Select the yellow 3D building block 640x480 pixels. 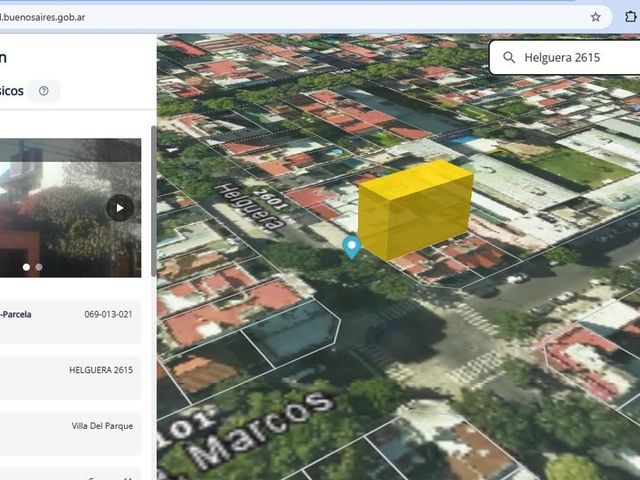[x=415, y=209]
